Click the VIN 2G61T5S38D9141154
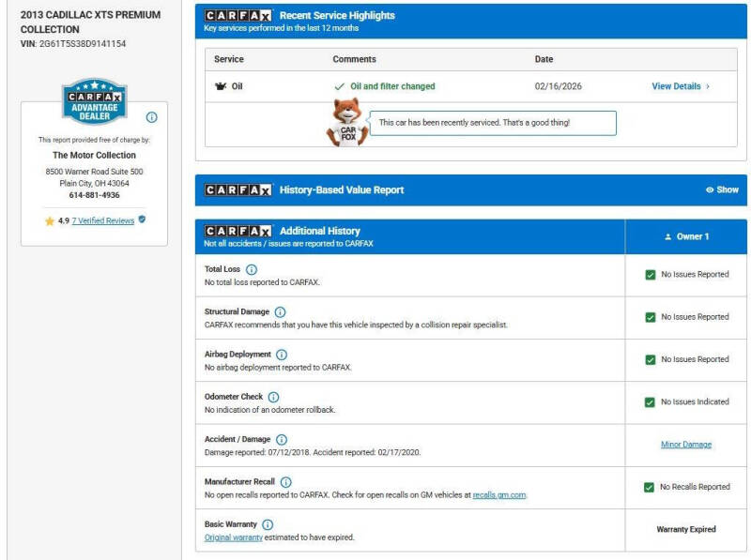The height and width of the screenshot is (560, 751). point(83,43)
